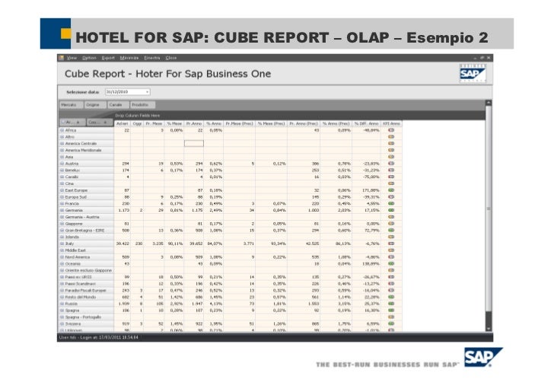
Task: Select the empty Pr.Anno cell for America Centrale
Action: (x=194, y=144)
